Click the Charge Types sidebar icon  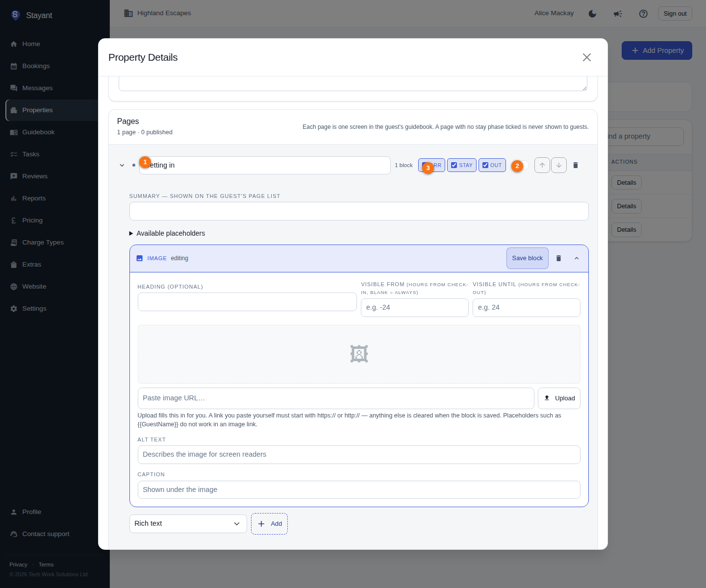click(x=14, y=243)
